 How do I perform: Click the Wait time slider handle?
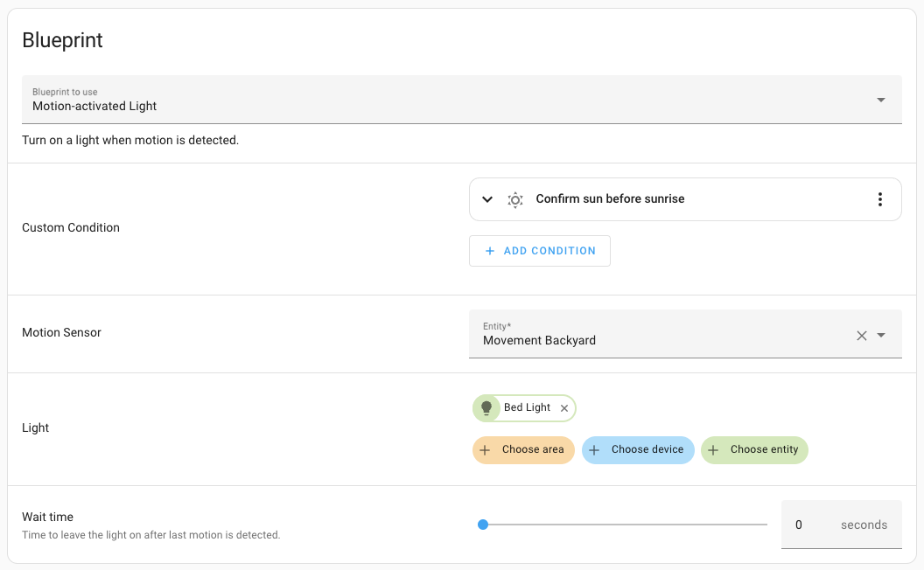(483, 525)
